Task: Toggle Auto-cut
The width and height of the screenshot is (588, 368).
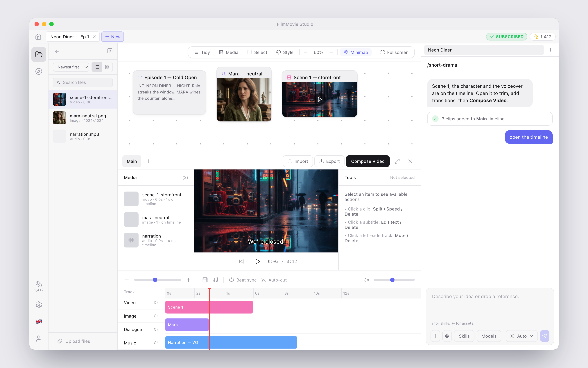Action: click(x=274, y=280)
